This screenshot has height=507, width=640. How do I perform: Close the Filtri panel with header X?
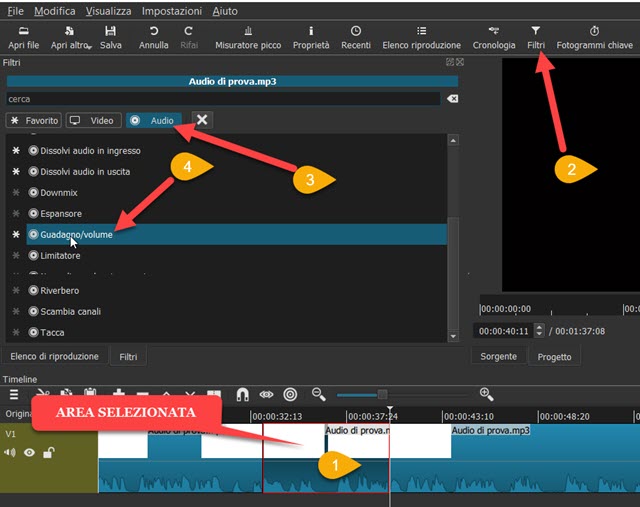[x=460, y=62]
